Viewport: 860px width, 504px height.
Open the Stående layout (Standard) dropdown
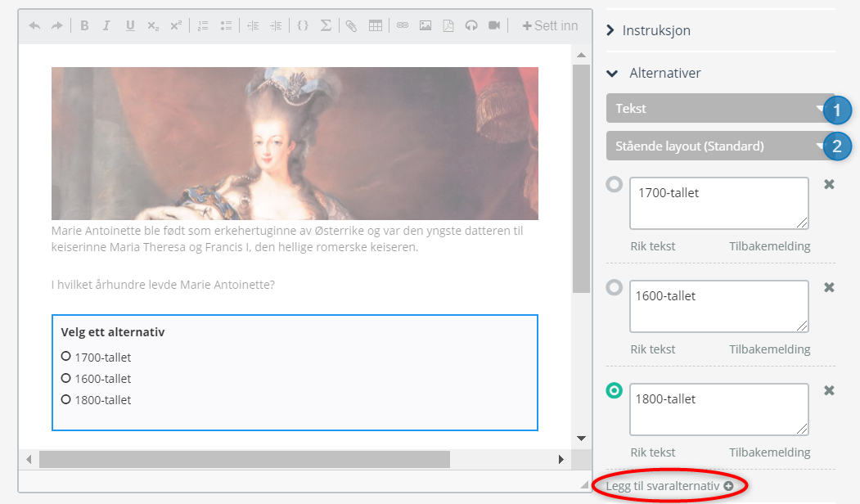tap(721, 146)
